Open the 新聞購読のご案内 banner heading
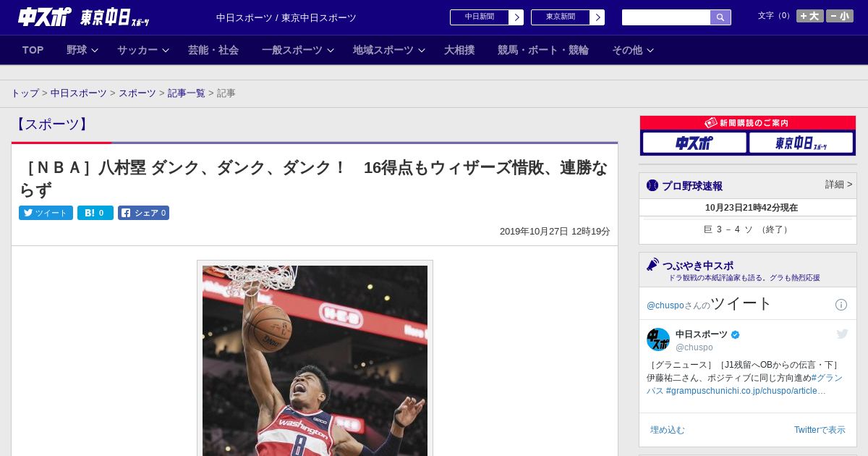Image resolution: width=868 pixels, height=456 pixels. (748, 123)
